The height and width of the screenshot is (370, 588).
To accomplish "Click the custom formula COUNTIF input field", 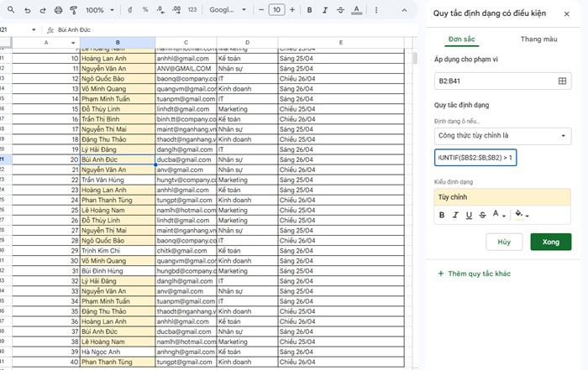I will (475, 157).
